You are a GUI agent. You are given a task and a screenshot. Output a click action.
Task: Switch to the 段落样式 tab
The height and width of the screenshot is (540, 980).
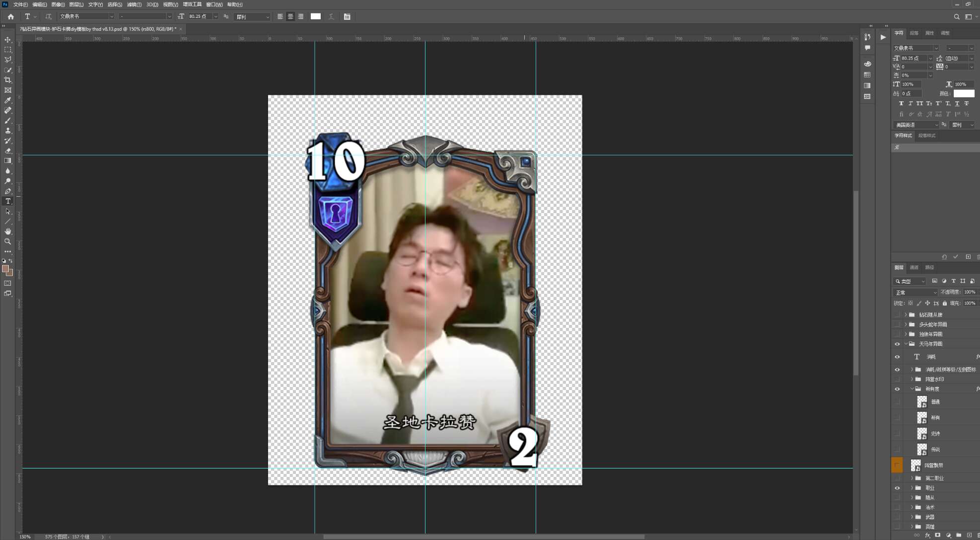point(927,136)
